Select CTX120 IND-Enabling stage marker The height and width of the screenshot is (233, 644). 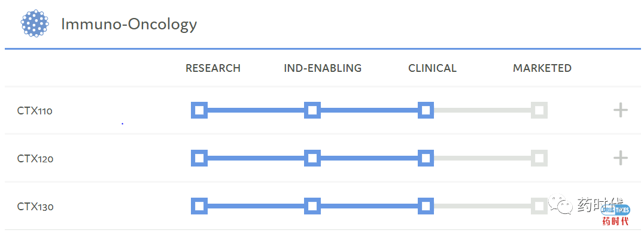coord(312,158)
